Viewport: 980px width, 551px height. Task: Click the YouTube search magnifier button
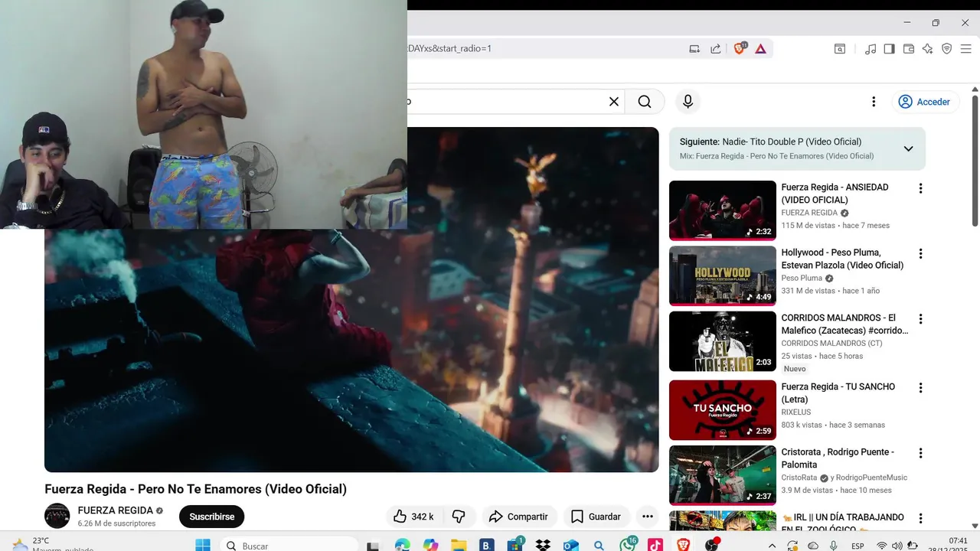tap(645, 102)
